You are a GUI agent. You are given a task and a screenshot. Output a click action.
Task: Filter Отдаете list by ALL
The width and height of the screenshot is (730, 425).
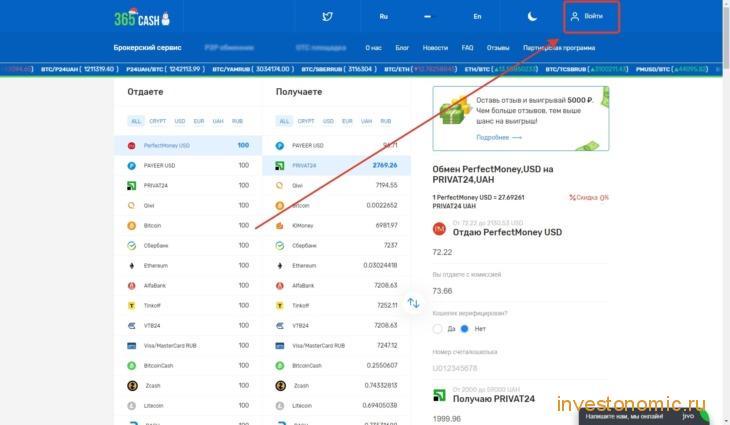[136, 121]
